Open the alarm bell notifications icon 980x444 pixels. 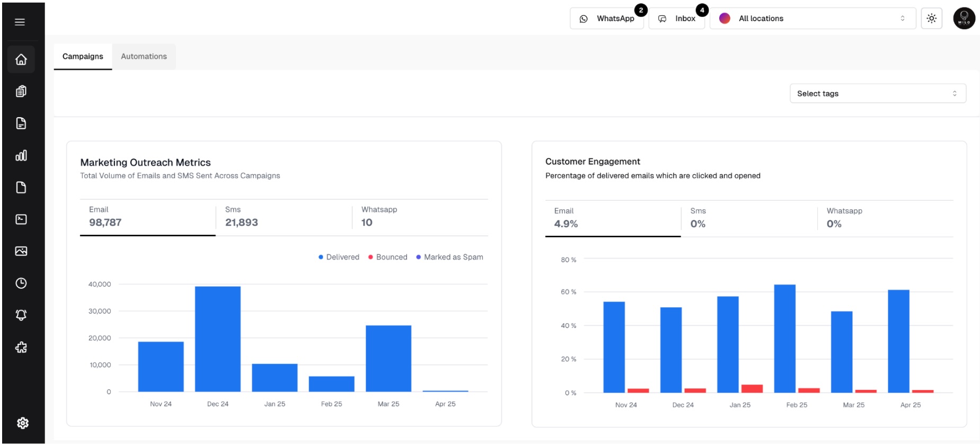[x=21, y=315]
